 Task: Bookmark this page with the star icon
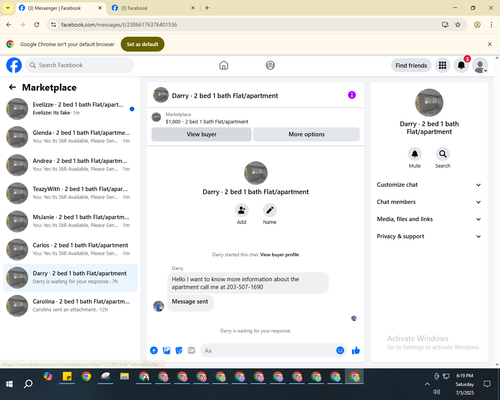click(x=458, y=25)
